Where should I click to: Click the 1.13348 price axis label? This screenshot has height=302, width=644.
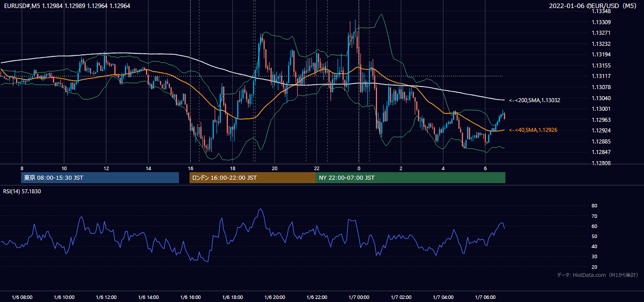click(601, 11)
